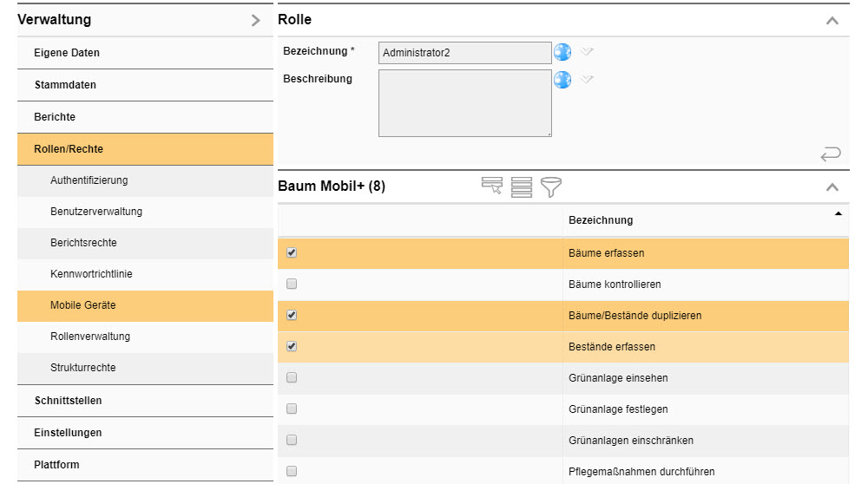Click the select-rows icon in Baum Mobil+ toolbar
Screen dimensions: 868x484
coord(492,186)
